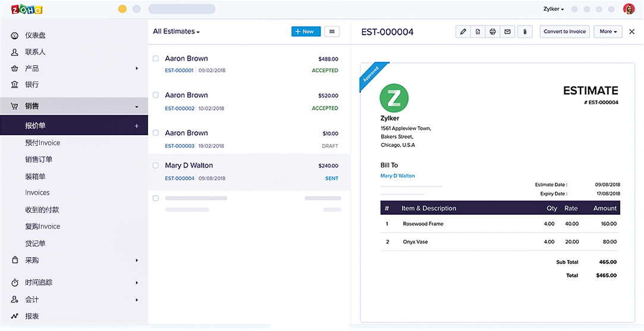Select 装箱单 in the sales menu
The height and width of the screenshot is (331, 644).
(35, 176)
